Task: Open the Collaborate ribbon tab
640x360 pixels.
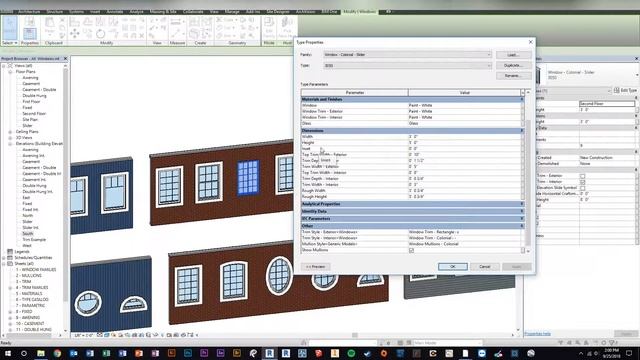Action: [x=193, y=11]
